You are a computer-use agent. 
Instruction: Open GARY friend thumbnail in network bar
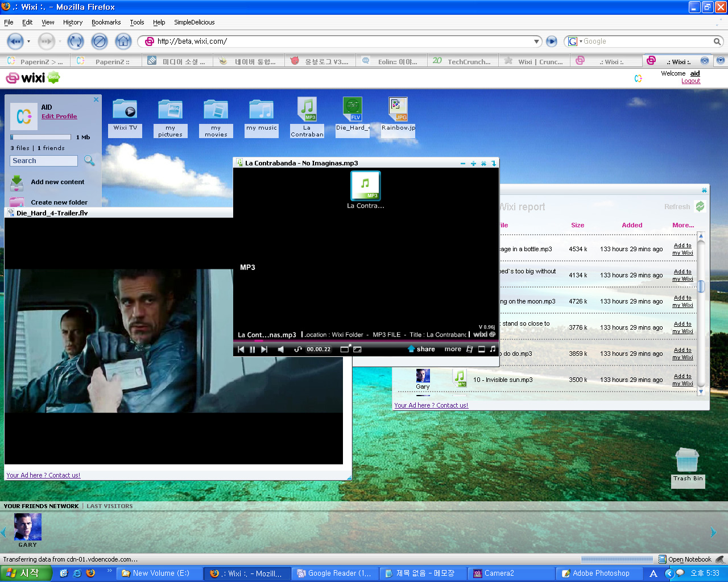pyautogui.click(x=28, y=527)
